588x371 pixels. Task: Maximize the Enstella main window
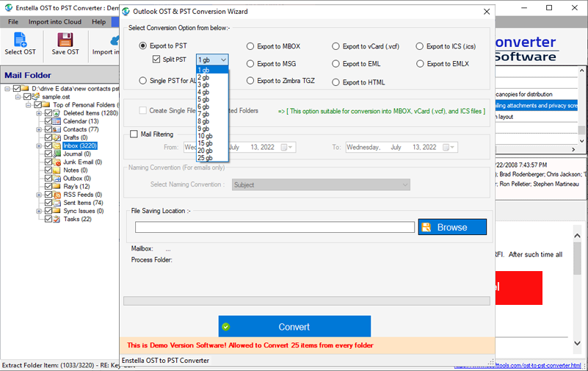tap(549, 8)
